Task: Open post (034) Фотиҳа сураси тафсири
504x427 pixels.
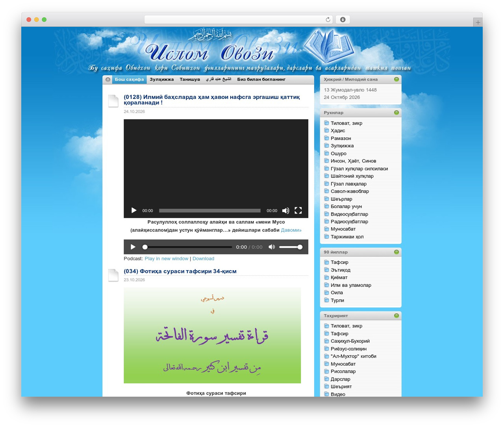Action: point(180,271)
